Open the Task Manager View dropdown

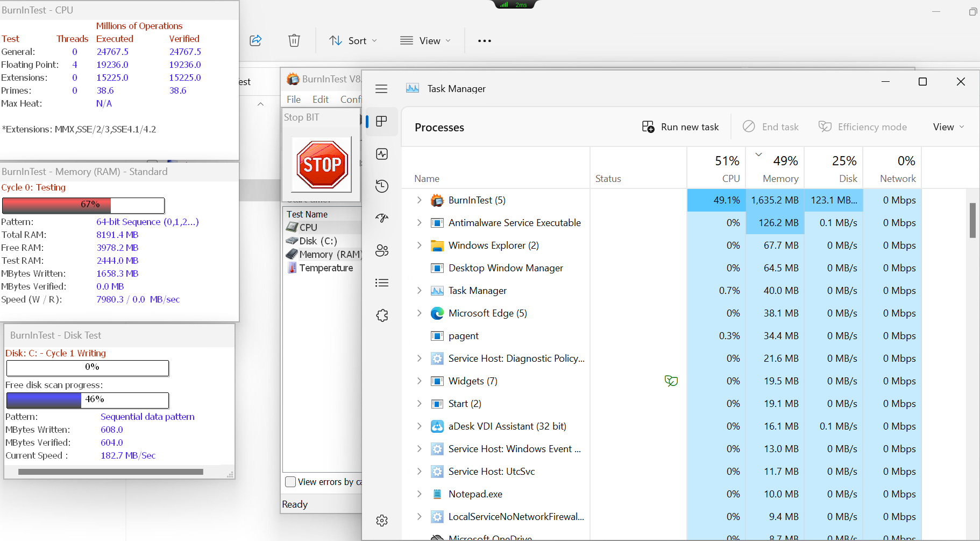click(x=948, y=127)
